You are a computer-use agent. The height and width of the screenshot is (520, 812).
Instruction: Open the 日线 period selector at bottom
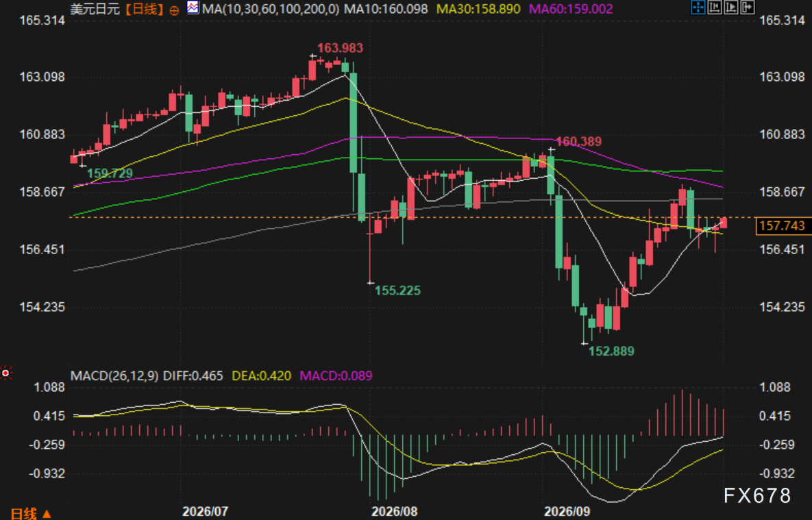click(31, 513)
